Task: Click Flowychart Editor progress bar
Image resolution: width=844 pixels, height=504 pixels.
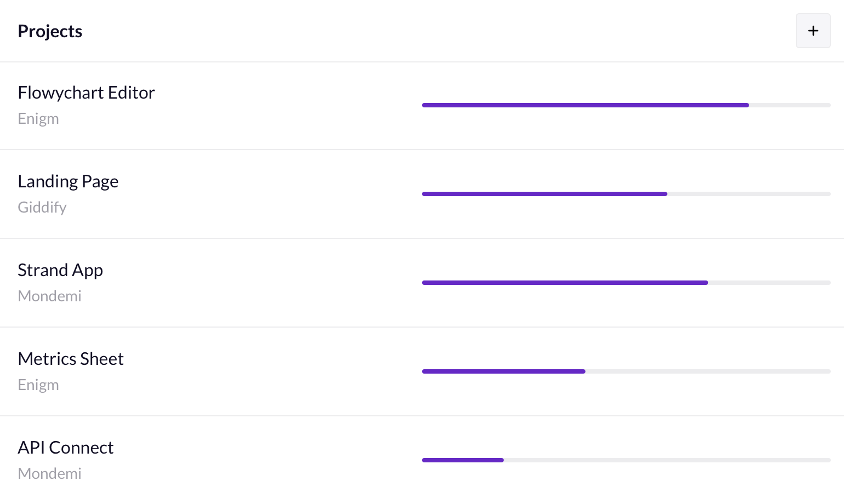Action: (626, 105)
